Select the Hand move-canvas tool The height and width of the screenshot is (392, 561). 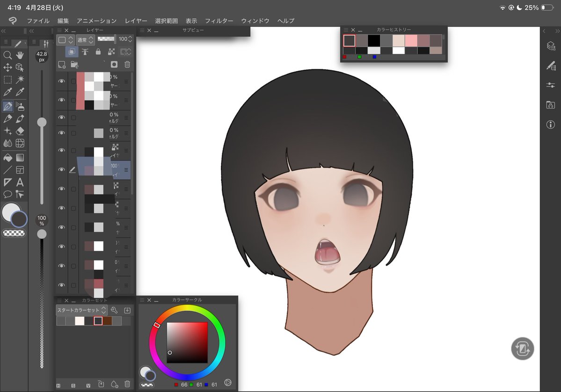[x=20, y=55]
